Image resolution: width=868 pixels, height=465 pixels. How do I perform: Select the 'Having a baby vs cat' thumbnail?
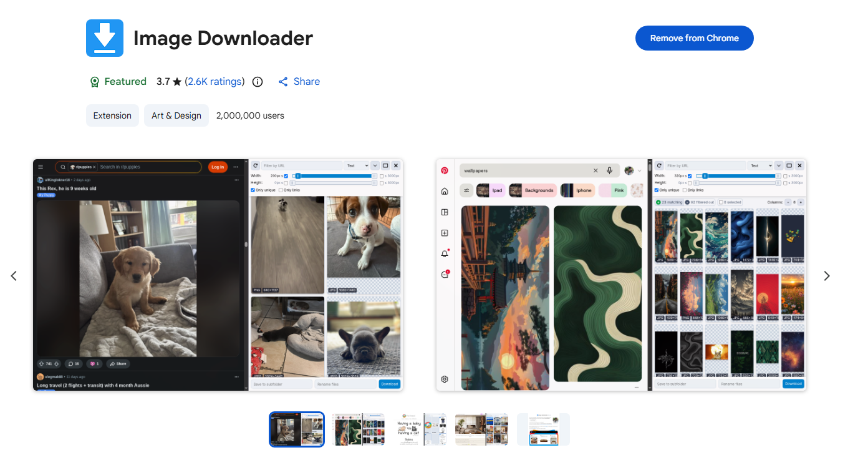click(421, 429)
